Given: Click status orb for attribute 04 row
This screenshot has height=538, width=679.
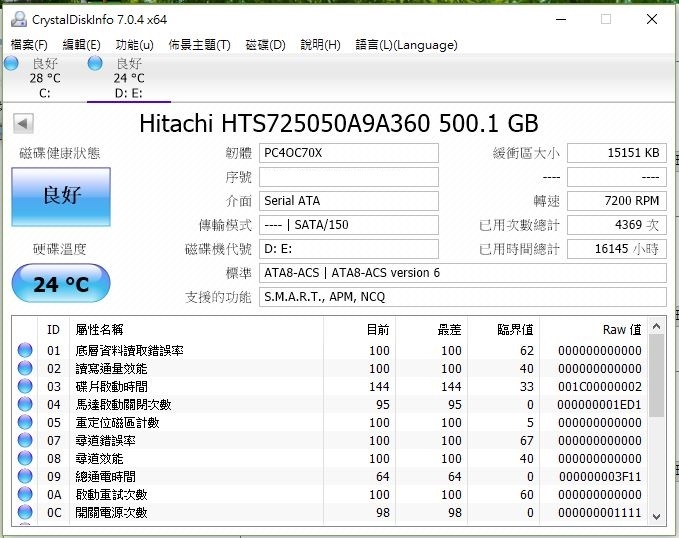Looking at the screenshot, I should point(25,404).
